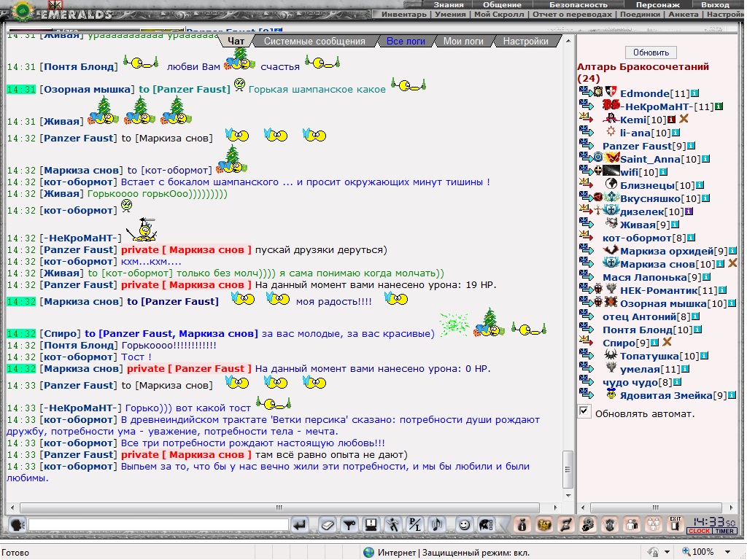
Task: Click the scroll icon in the pink toolbar
Action: pos(566,525)
